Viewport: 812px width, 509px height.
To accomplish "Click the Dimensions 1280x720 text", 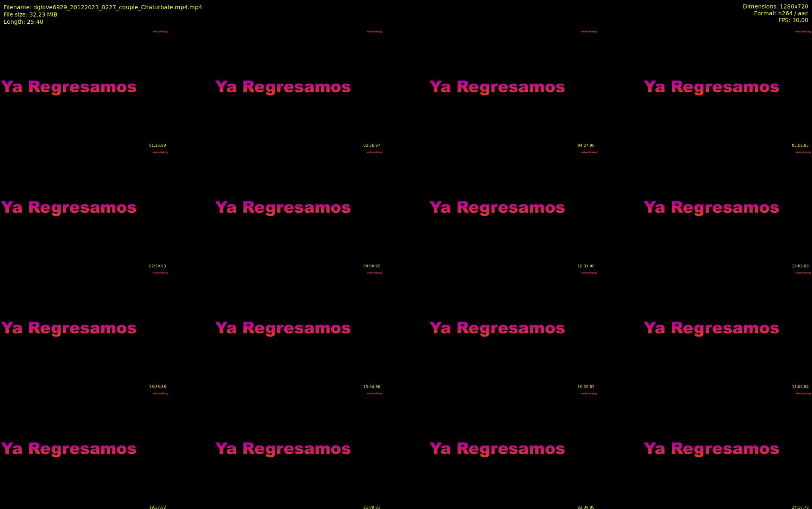I will (x=775, y=6).
